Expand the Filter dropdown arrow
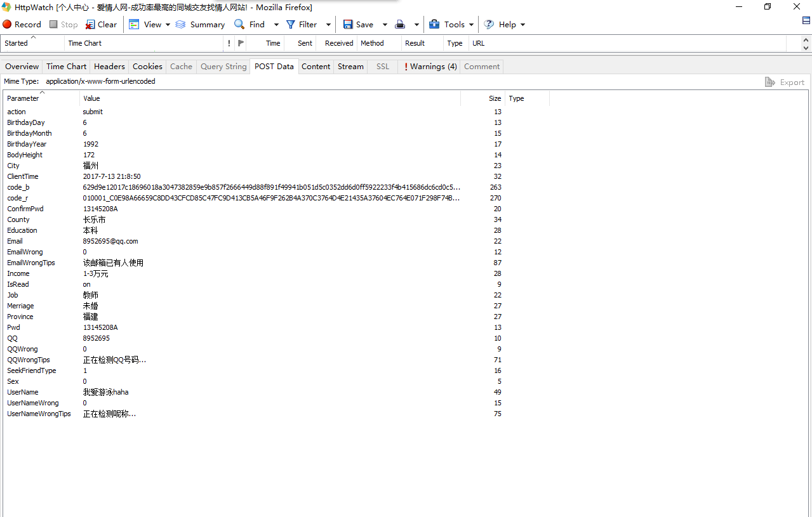This screenshot has height=517, width=812. click(328, 25)
